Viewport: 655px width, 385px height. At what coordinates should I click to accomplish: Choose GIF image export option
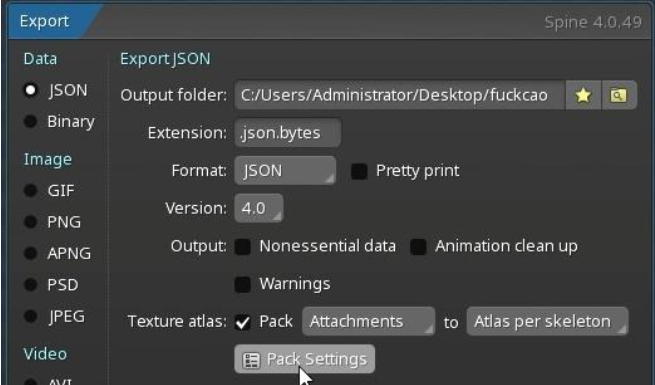pyautogui.click(x=31, y=190)
